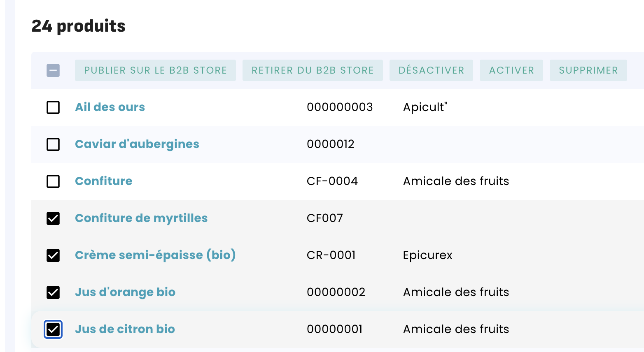Viewport: 644px width, 352px height.
Task: Open Caviar d'aubergines product page
Action: click(x=137, y=144)
